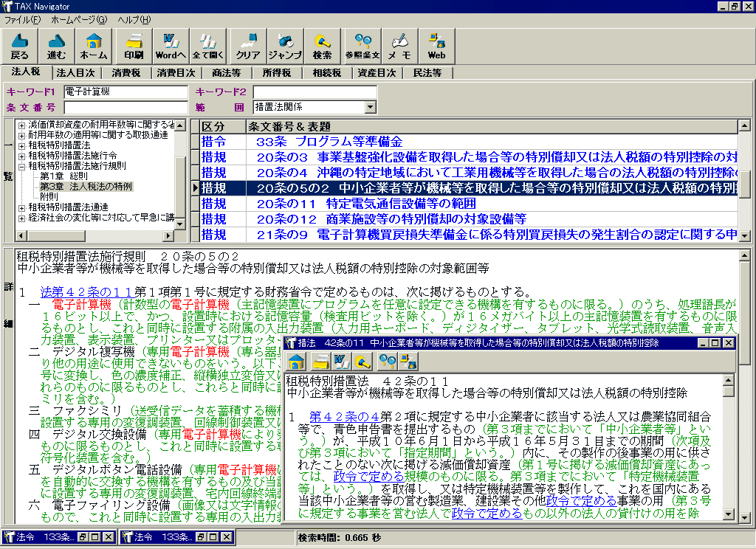Click into the キーワード2 input field
756x549 pixels.
[x=315, y=92]
